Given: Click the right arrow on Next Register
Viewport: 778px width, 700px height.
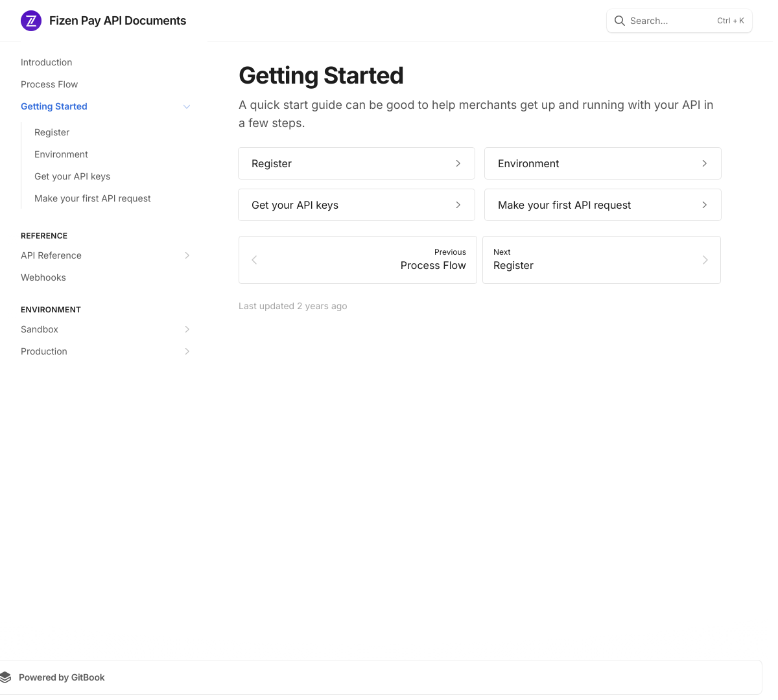Looking at the screenshot, I should pos(705,260).
